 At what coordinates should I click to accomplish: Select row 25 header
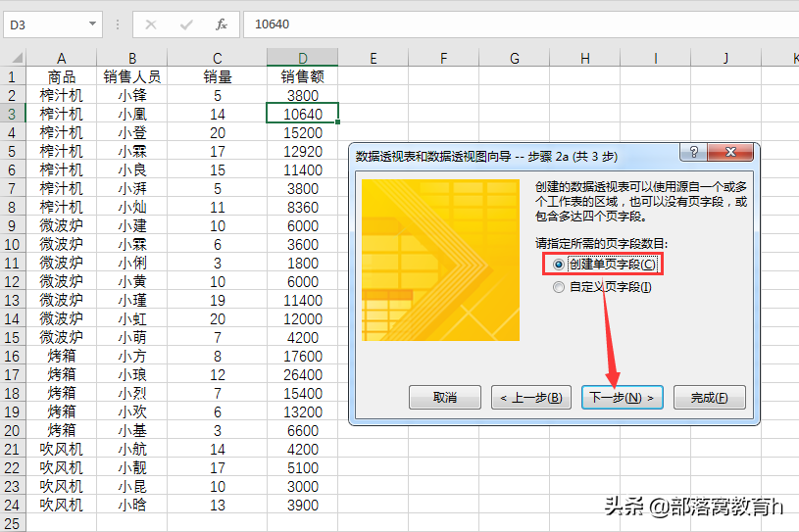coord(12,523)
